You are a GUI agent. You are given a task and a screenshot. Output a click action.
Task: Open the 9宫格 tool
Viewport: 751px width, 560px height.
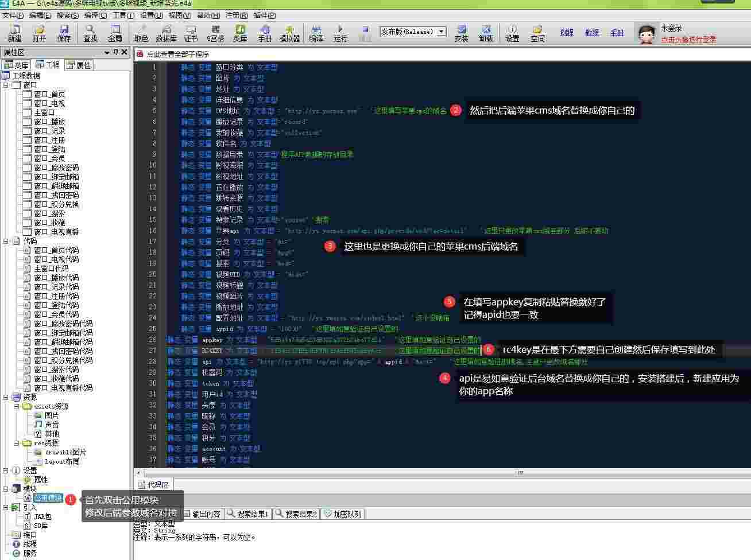click(215, 33)
